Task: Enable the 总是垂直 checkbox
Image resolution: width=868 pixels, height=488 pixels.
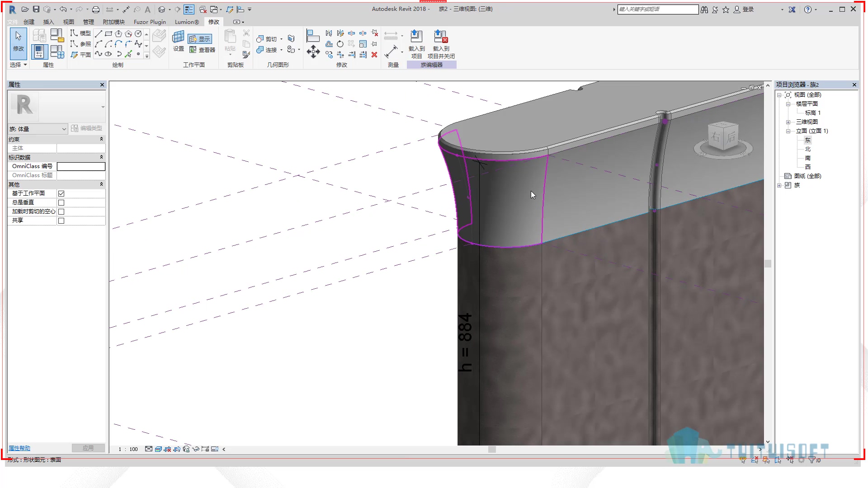Action: tap(61, 202)
